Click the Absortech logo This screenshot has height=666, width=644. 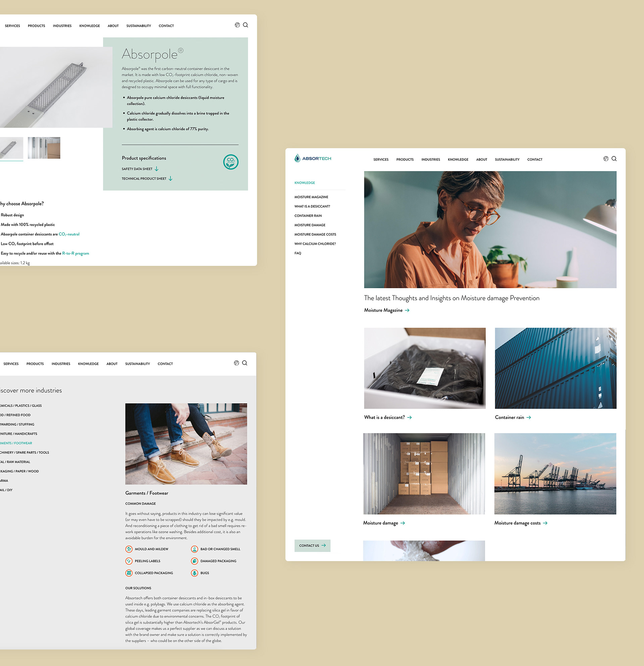313,158
